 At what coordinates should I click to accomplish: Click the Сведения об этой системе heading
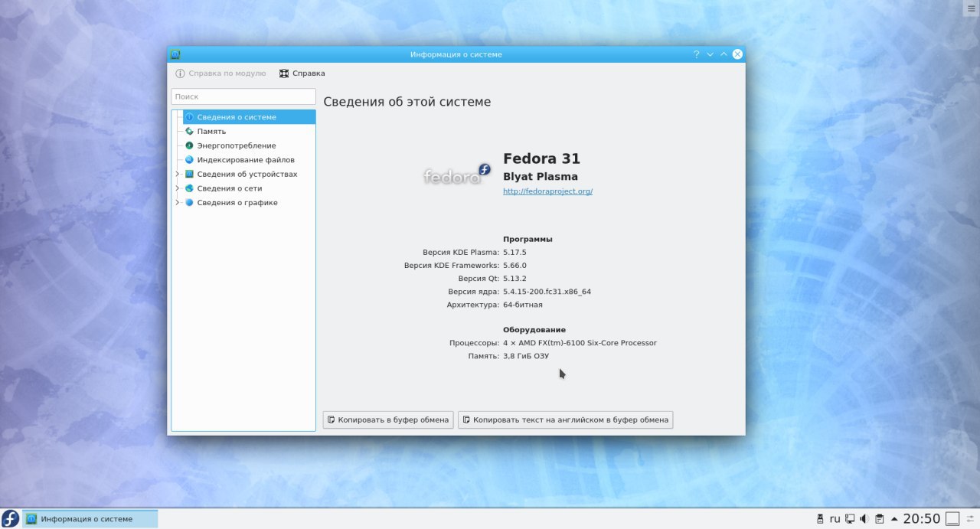tap(407, 102)
